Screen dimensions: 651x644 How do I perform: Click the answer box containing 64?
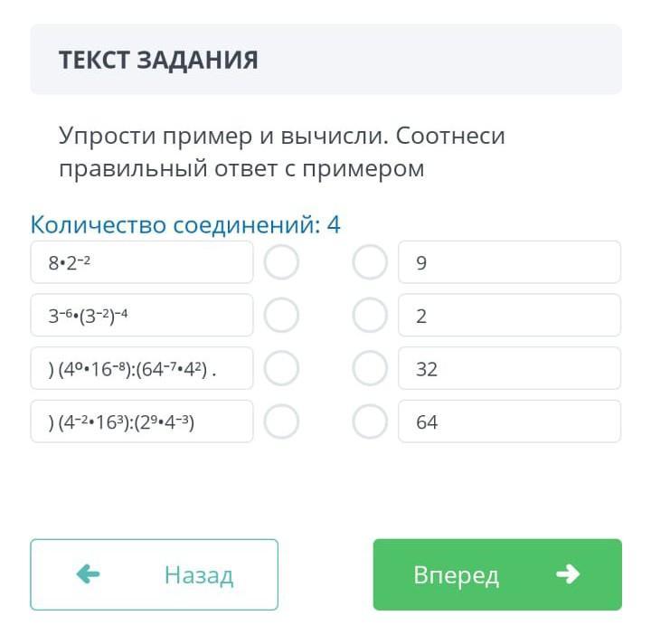(x=509, y=421)
